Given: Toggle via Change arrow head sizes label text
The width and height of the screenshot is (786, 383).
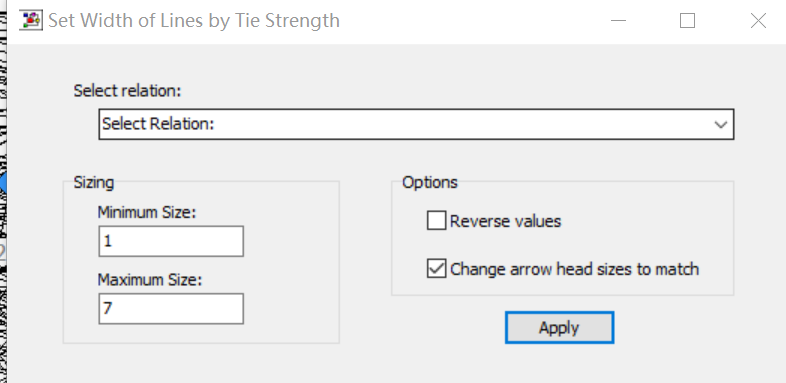Looking at the screenshot, I should tap(574, 269).
